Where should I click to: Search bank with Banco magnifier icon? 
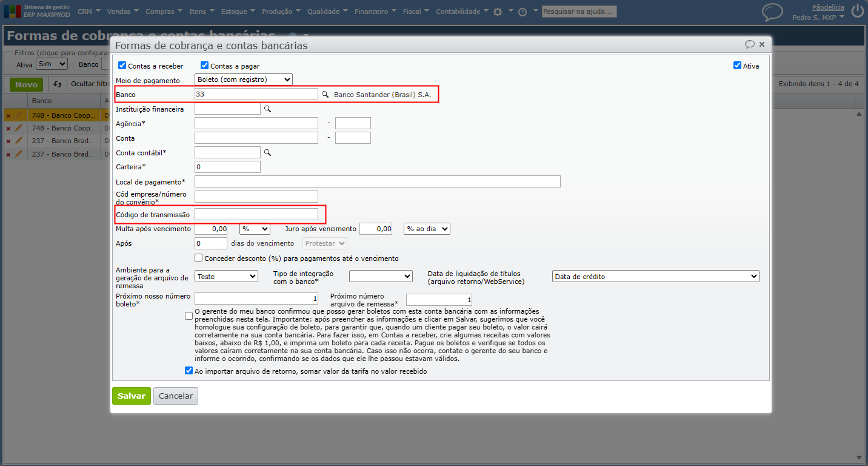coord(325,95)
